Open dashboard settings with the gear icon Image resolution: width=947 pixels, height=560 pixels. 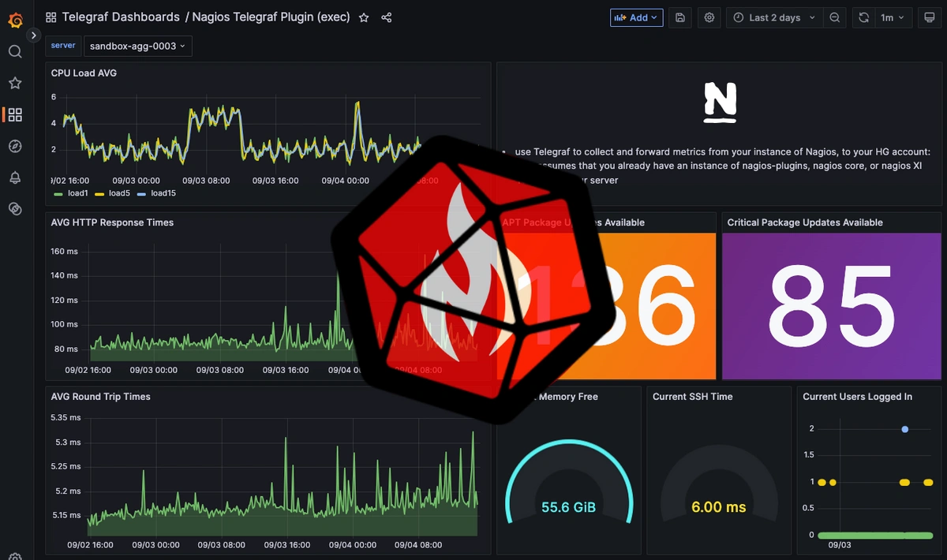[x=709, y=17]
